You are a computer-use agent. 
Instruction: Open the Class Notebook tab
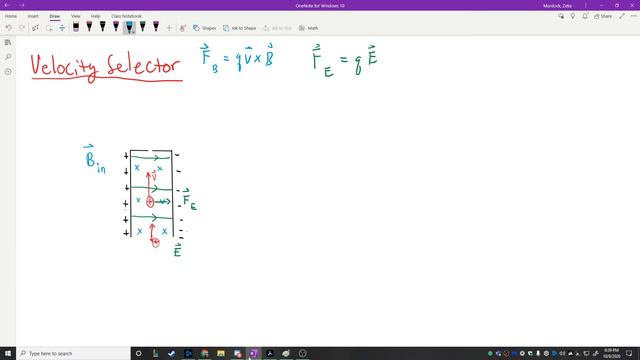pos(127,16)
